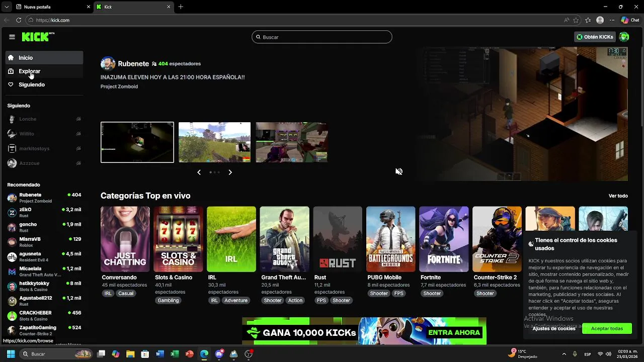This screenshot has height=362, width=644.
Task: Open the Project Zomboid category link
Action: [x=119, y=86]
